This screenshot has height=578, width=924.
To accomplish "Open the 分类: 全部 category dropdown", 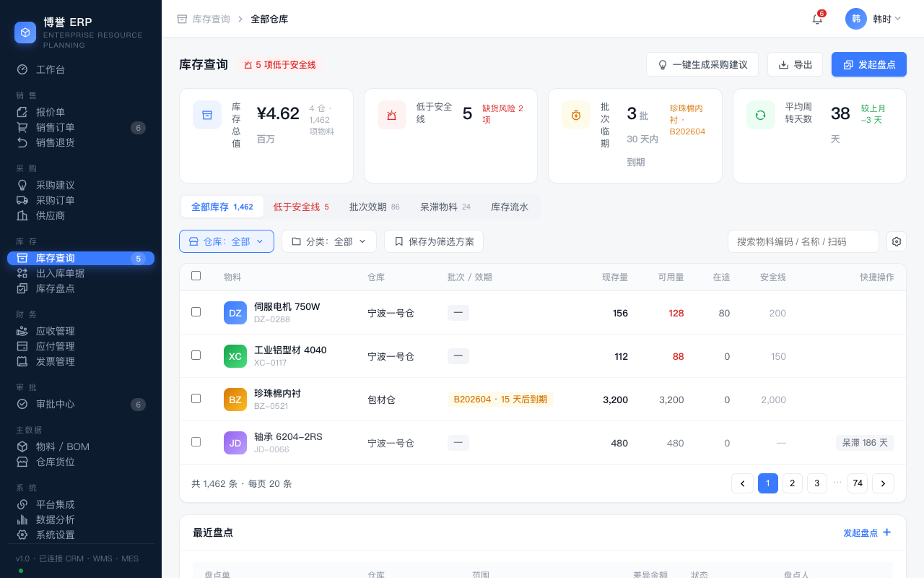I will tap(329, 241).
